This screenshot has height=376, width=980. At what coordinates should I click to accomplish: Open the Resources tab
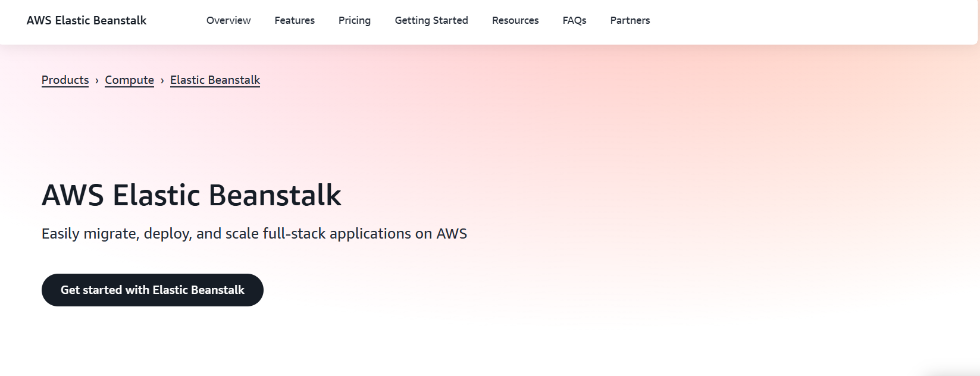(515, 20)
